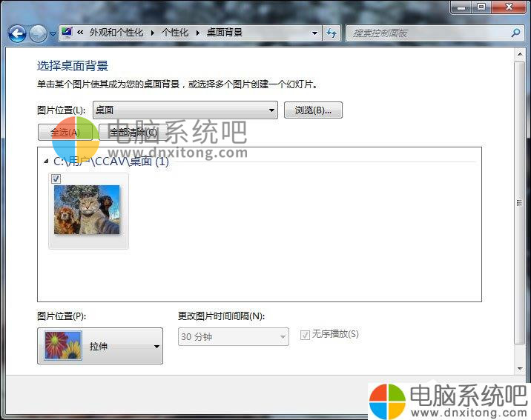Click the scrollbar up arrow
531x420 pixels.
coord(520,54)
